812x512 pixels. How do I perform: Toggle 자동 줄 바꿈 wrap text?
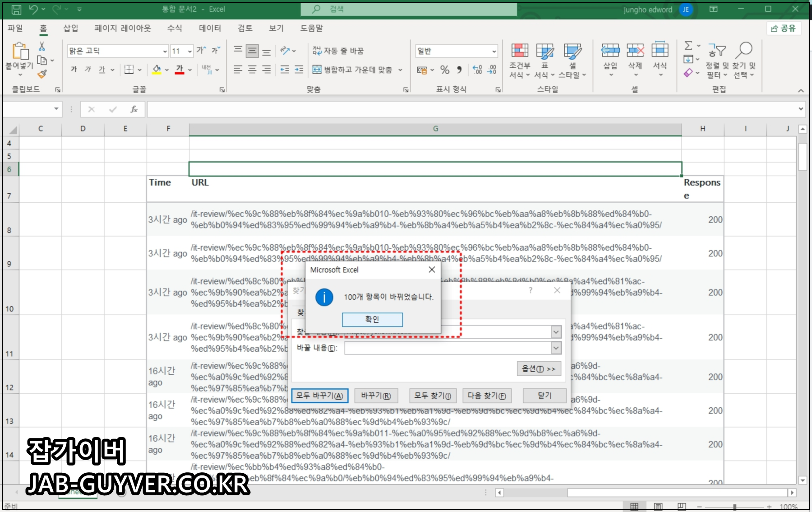(x=338, y=51)
